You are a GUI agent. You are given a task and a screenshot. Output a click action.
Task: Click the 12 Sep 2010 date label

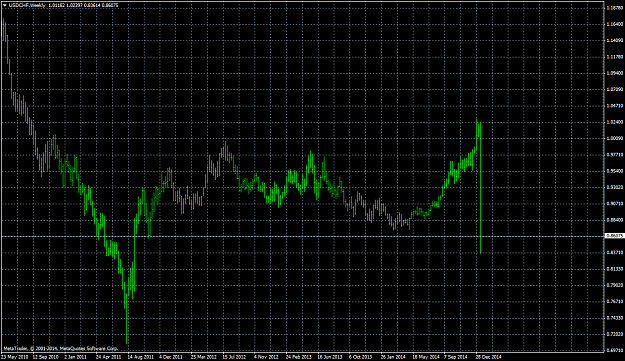[46, 357]
